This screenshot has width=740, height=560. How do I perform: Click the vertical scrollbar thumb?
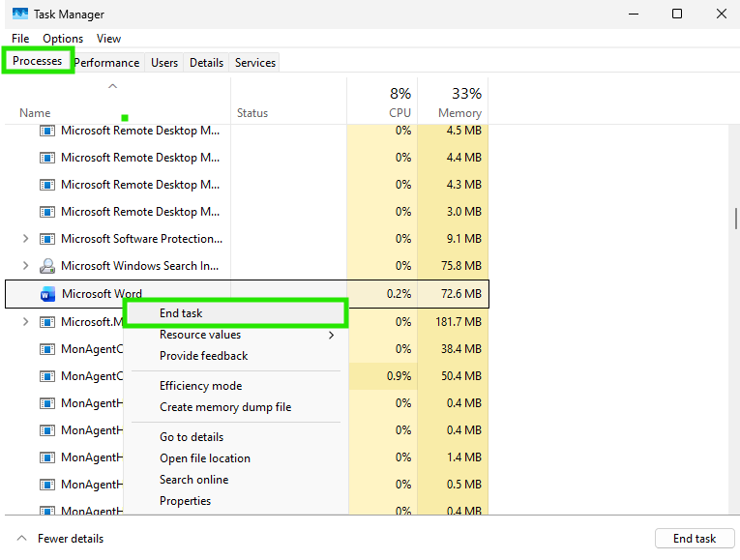[735, 219]
